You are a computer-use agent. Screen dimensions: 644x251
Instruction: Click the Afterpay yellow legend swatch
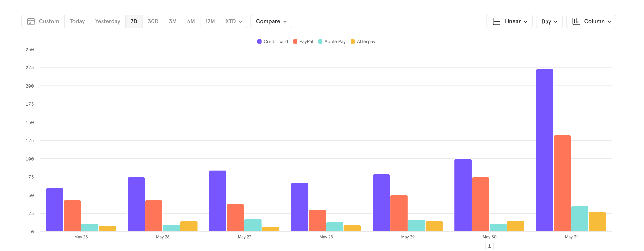pyautogui.click(x=353, y=41)
